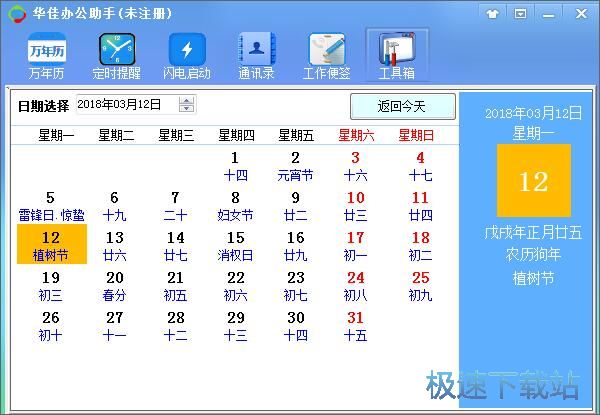Open the 通讯录 contacts book
The height and width of the screenshot is (415, 600).
coord(256,55)
